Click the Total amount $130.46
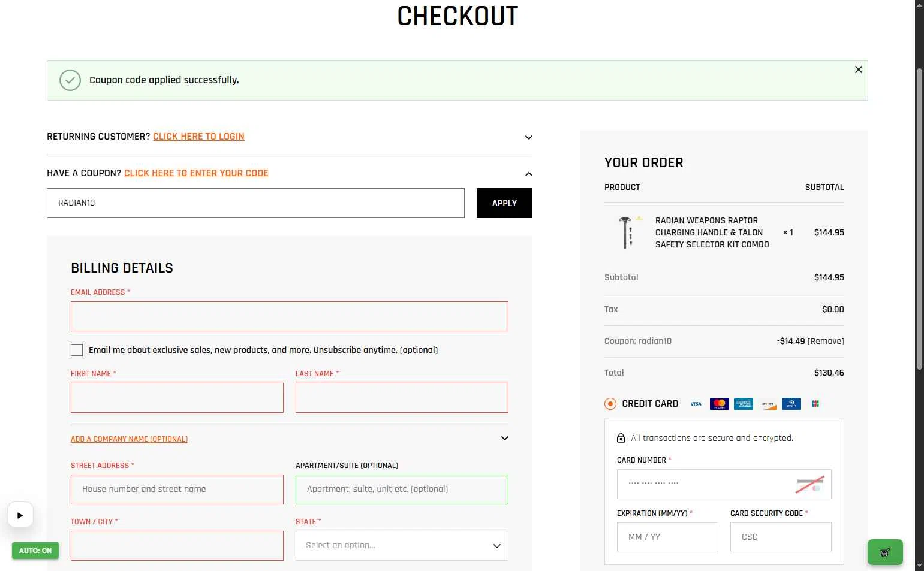 click(x=829, y=373)
